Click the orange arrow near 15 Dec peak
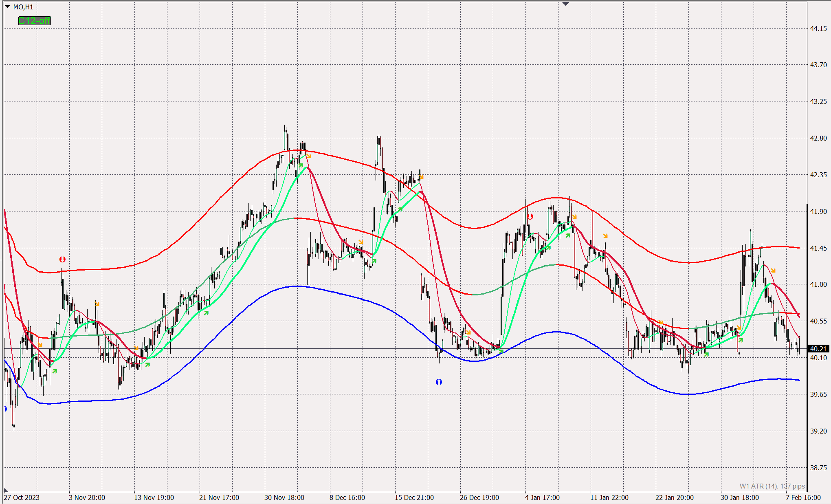The image size is (831, 504). coord(421,177)
